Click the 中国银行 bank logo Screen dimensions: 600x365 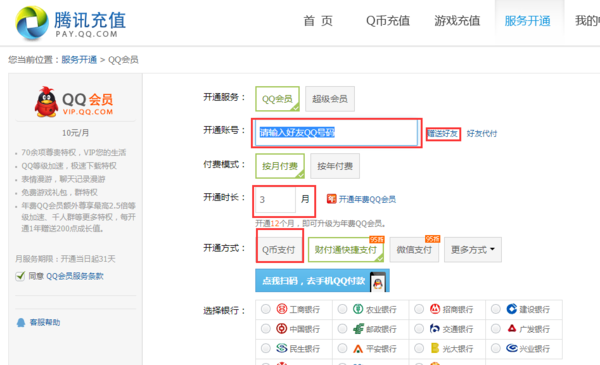[282, 328]
